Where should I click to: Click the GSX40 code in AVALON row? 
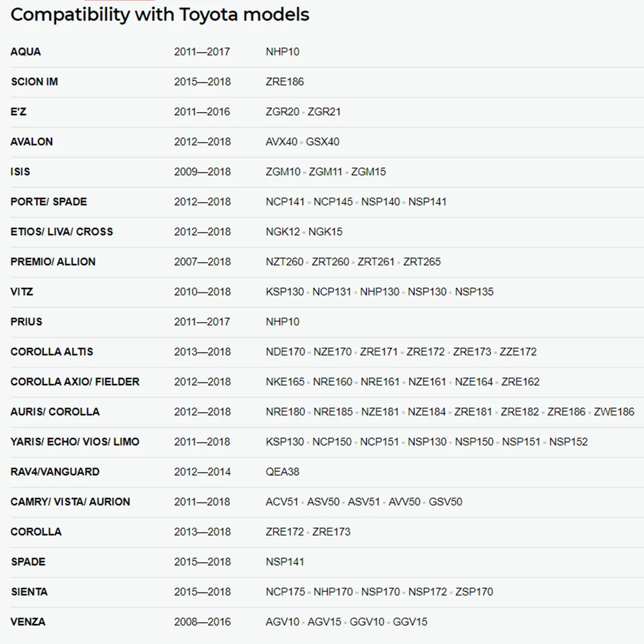click(x=323, y=142)
